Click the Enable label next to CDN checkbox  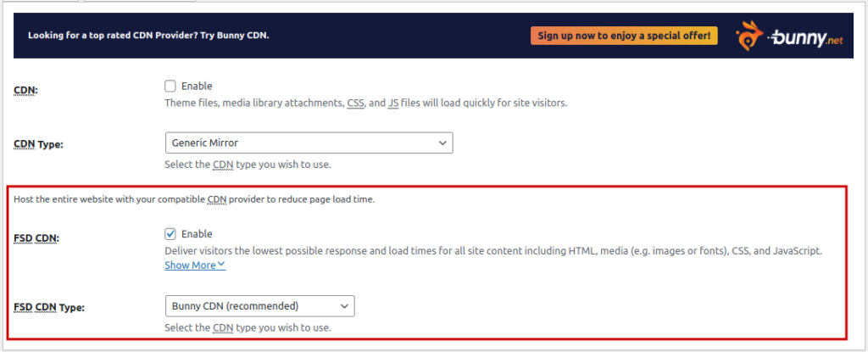click(197, 86)
